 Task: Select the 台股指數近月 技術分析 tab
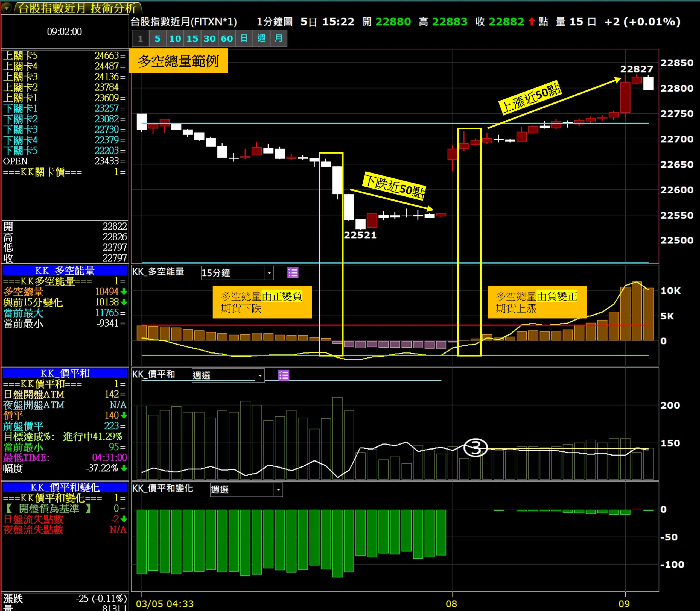pyautogui.click(x=77, y=8)
